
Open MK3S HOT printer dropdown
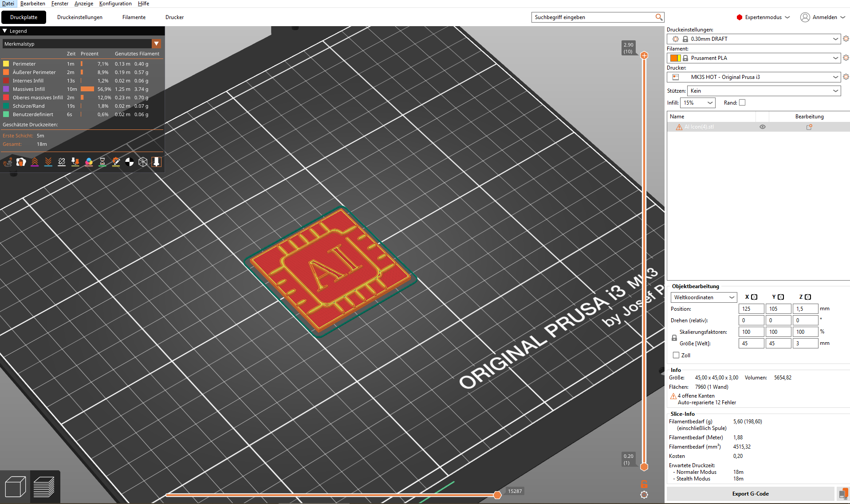coord(754,77)
